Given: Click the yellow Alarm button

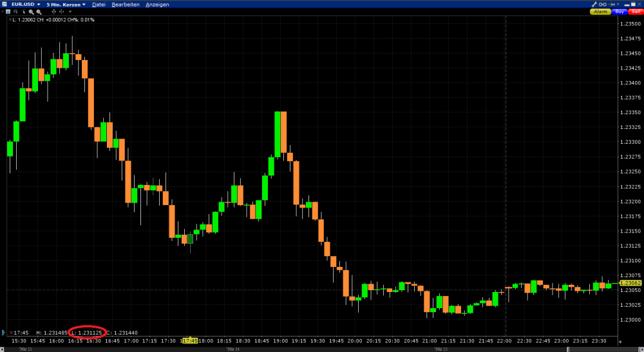Looking at the screenshot, I should point(600,12).
